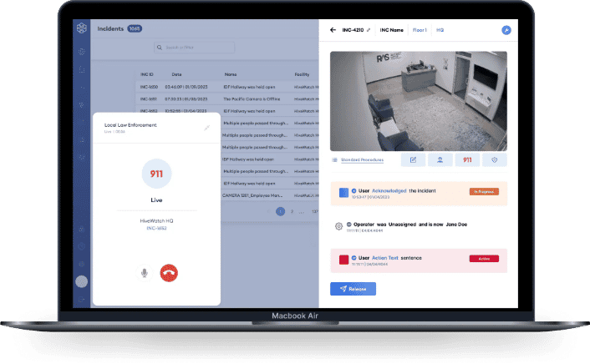The width and height of the screenshot is (590, 364).
Task: Mute the microphone in call panel
Action: (144, 272)
